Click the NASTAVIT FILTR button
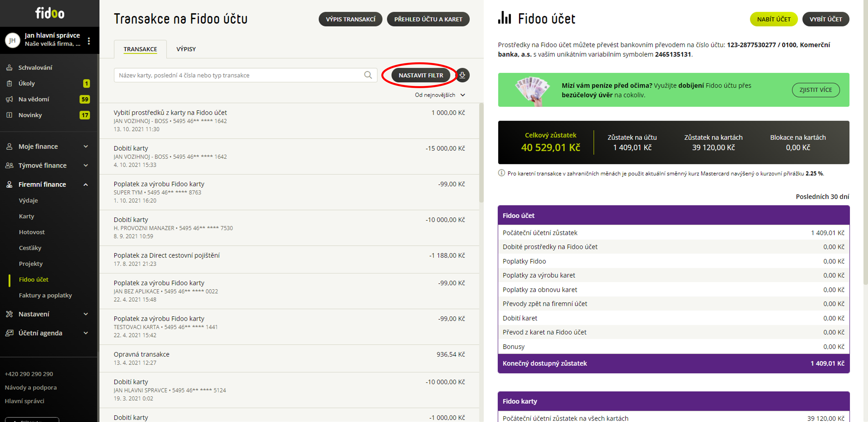 tap(421, 75)
